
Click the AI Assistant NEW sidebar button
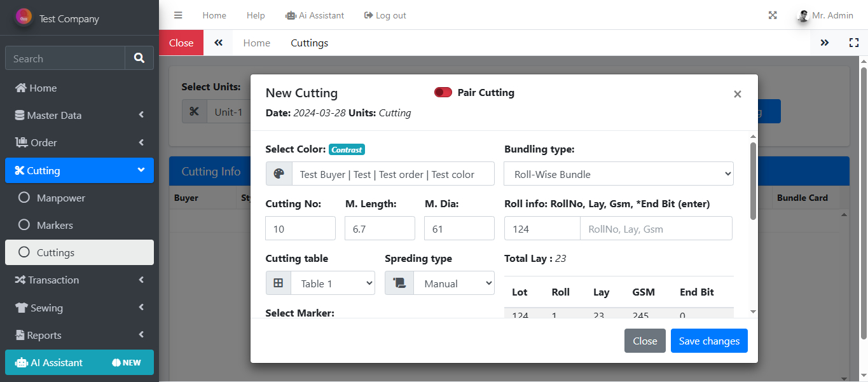point(79,362)
